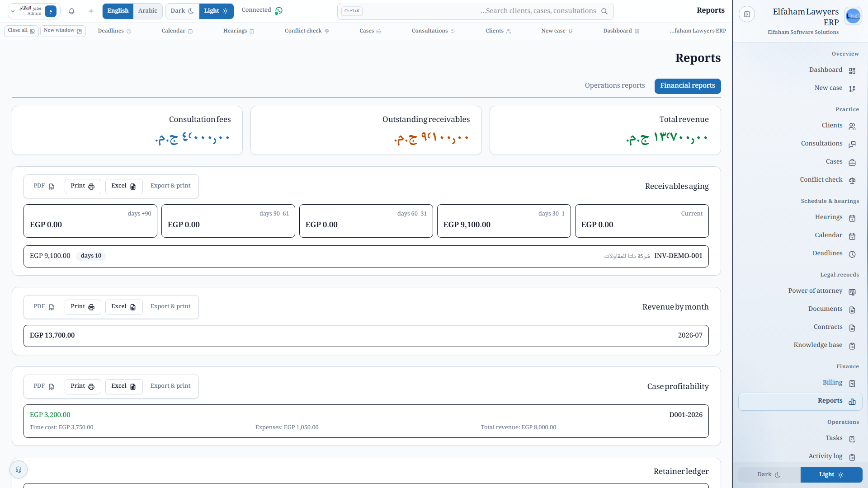Export Receivables aging as PDF
This screenshot has width=868, height=488.
pyautogui.click(x=44, y=186)
